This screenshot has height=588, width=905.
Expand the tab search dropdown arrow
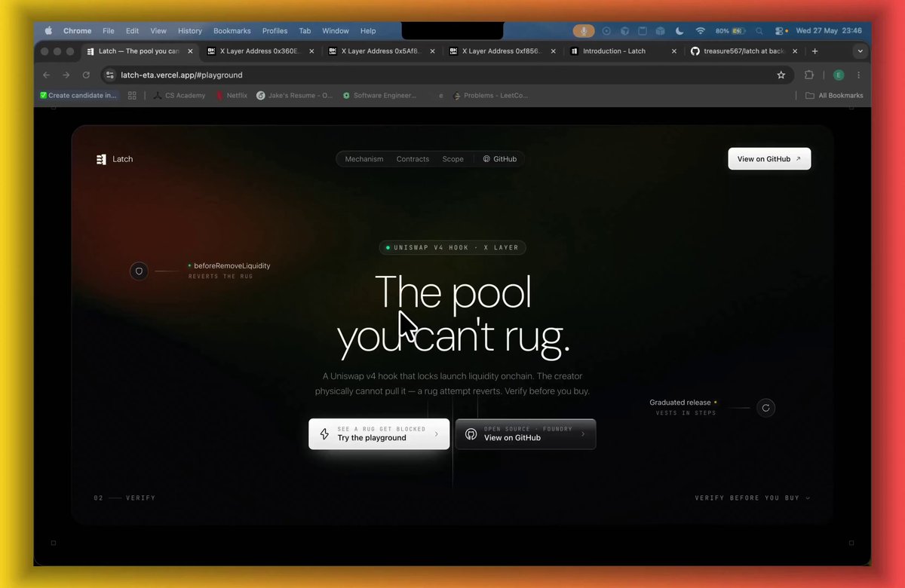click(860, 51)
